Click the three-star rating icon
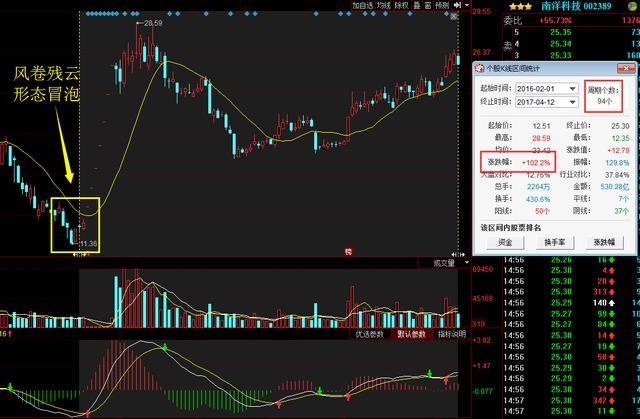Screen dimensions: 640x419 point(520,6)
